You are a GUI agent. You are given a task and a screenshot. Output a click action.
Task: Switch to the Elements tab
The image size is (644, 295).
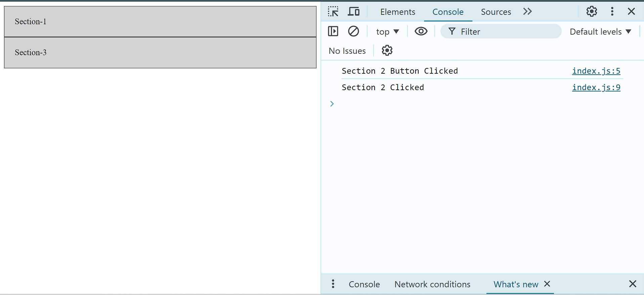[x=398, y=12]
